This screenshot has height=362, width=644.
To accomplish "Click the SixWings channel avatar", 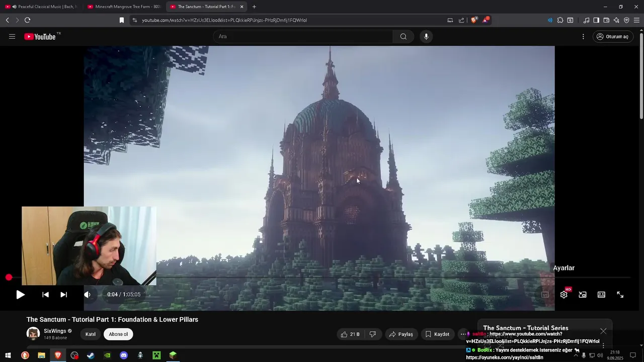I will tap(33, 334).
